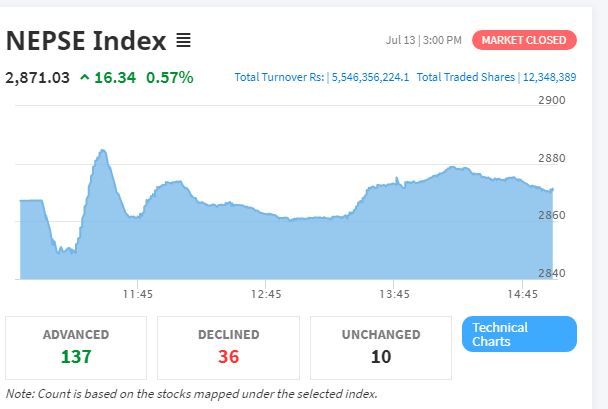Image resolution: width=608 pixels, height=409 pixels.
Task: Select the ADVANCED 137 stocks box
Action: pos(76,348)
